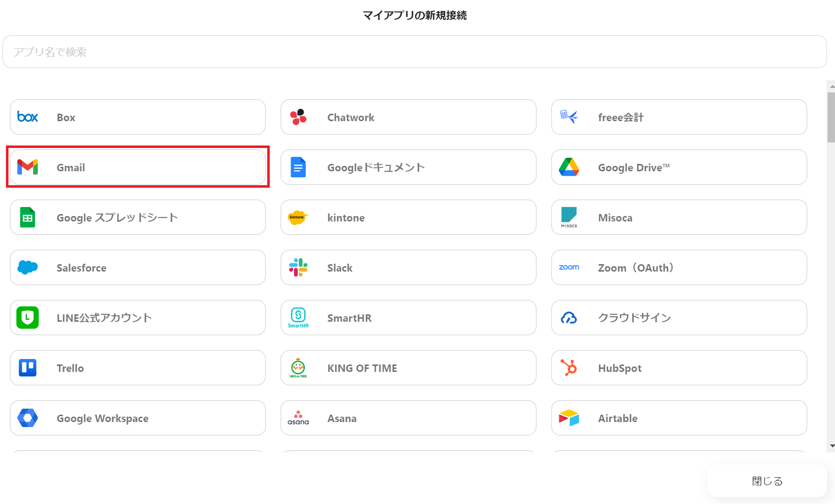Click the LINE公式アカウント green icon
This screenshot has width=835, height=504.
click(x=27, y=317)
